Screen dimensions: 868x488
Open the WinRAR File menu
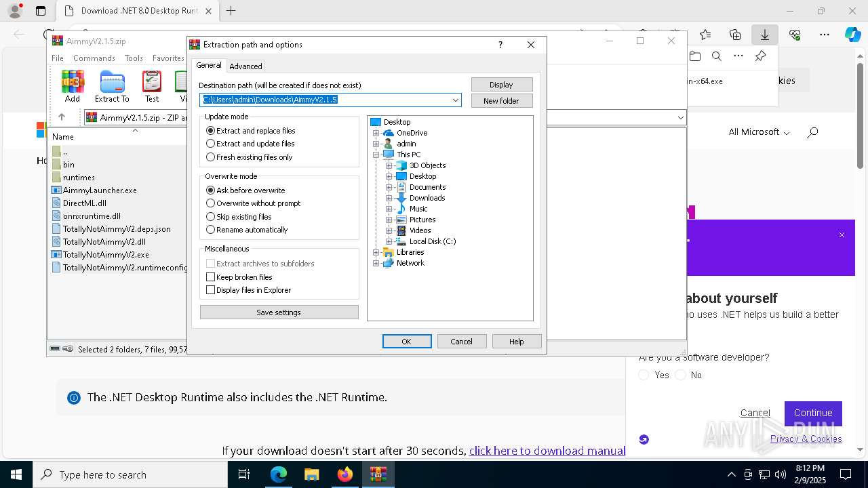(x=58, y=58)
